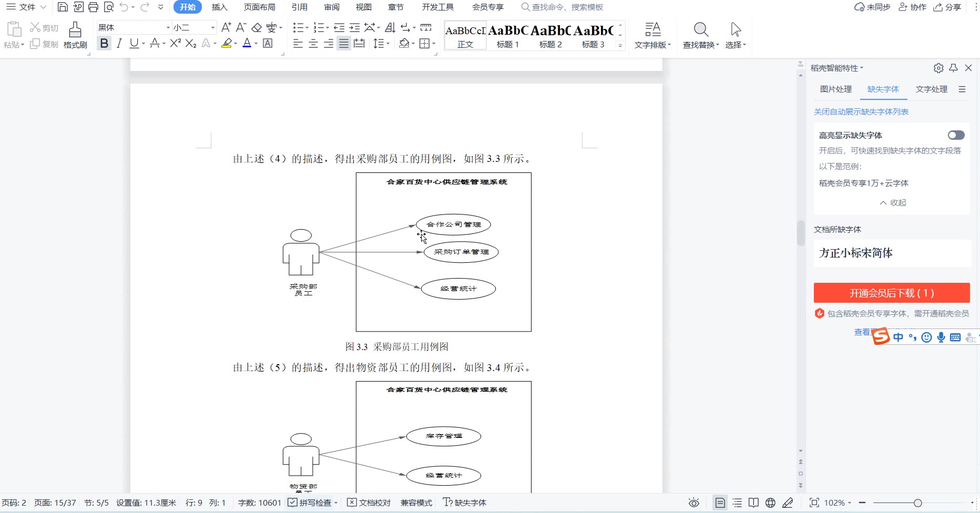Click the Select tool arrow icon
980x513 pixels.
coord(736,35)
